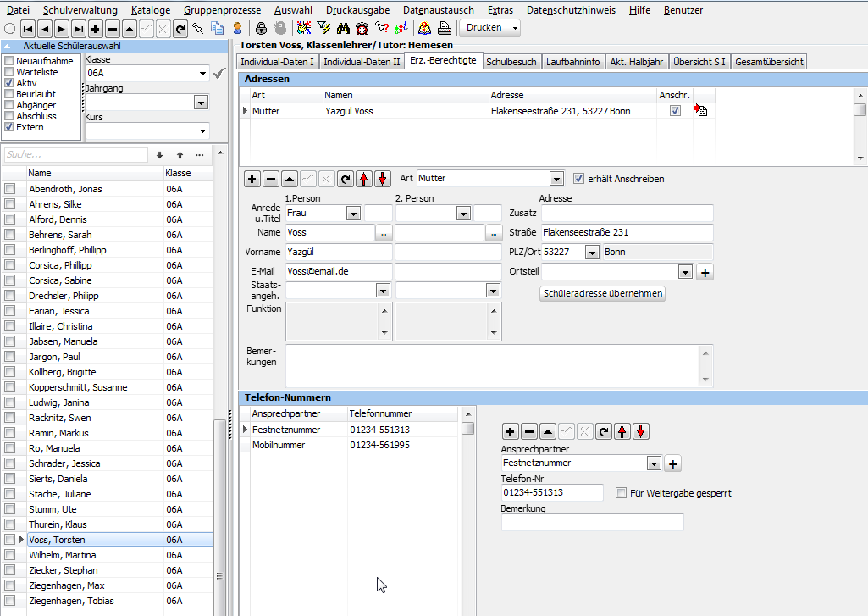Open the PLZ dropdown showing 53227
This screenshot has width=868, height=616.
point(592,253)
